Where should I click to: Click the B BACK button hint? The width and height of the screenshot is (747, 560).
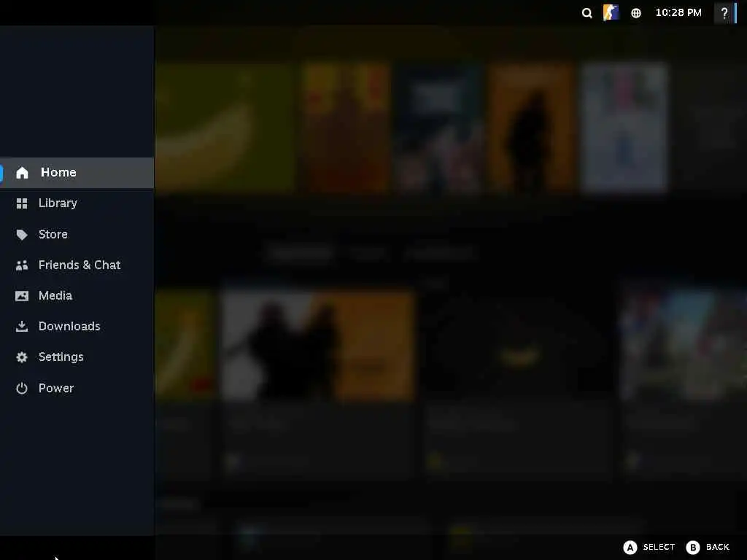click(708, 547)
